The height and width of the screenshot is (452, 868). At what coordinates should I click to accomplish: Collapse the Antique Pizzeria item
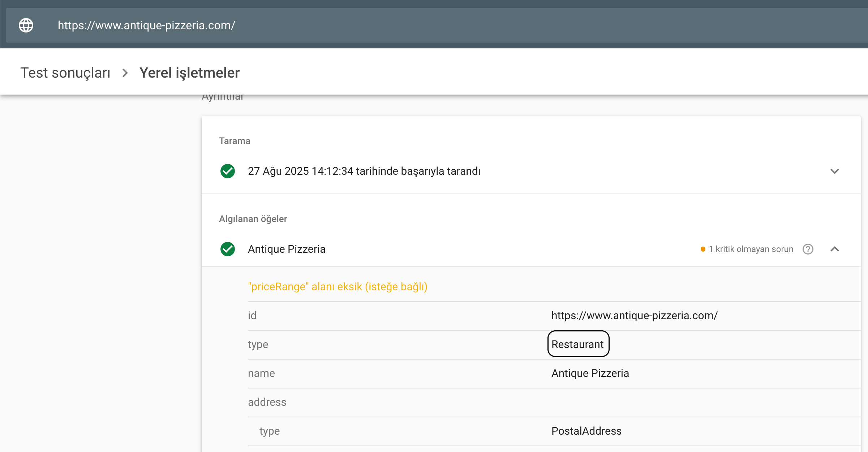(x=835, y=249)
